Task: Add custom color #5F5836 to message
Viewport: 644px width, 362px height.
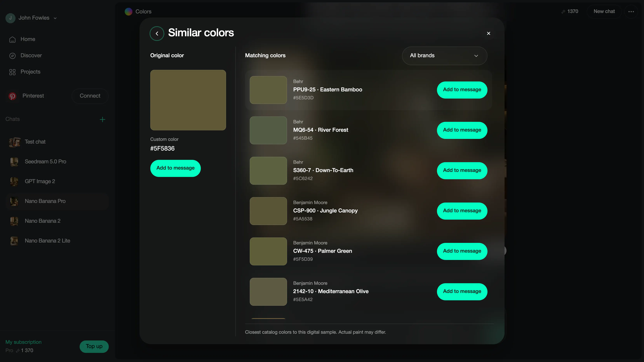Action: click(175, 168)
